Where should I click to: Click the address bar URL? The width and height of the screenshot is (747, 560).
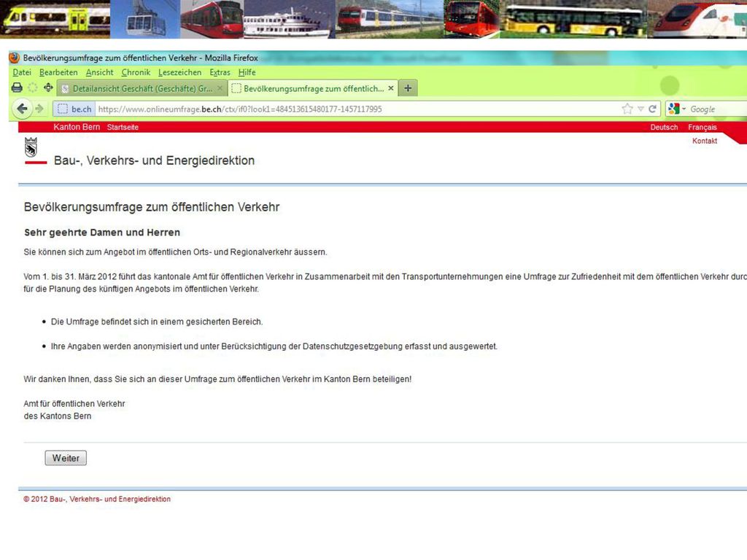pos(240,109)
